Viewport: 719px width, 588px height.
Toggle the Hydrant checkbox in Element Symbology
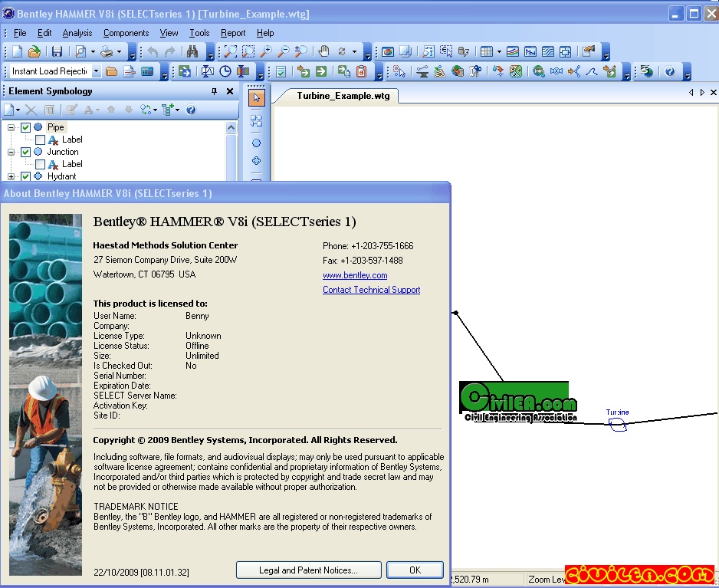tap(26, 176)
